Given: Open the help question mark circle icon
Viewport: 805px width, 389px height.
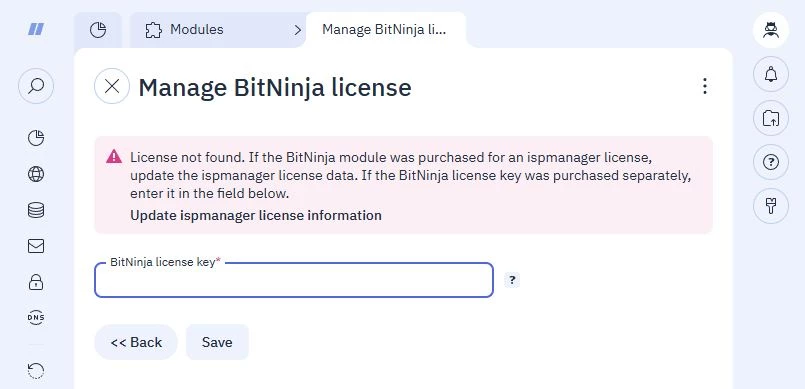Looking at the screenshot, I should pos(771,162).
